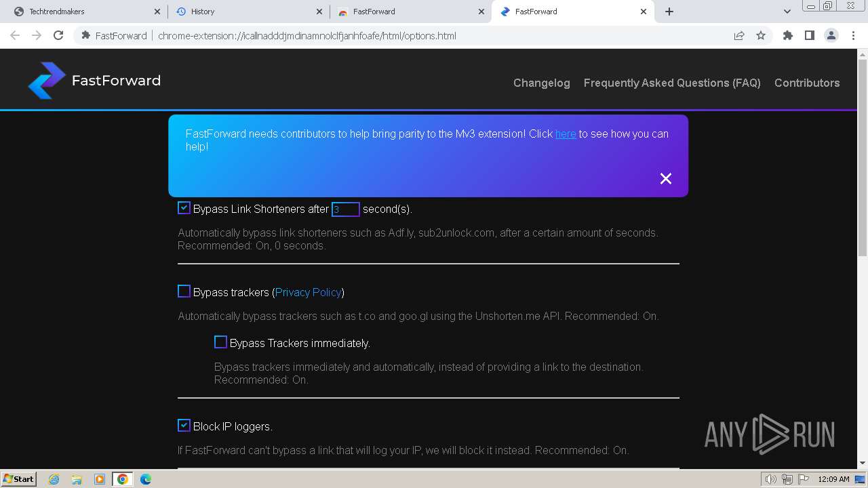Click the page vertical scrollbar thumb
This screenshot has height=488, width=868.
[862, 159]
